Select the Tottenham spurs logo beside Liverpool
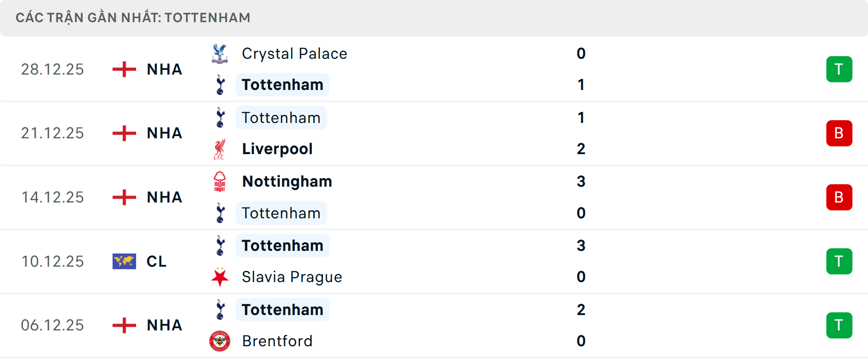 click(220, 118)
